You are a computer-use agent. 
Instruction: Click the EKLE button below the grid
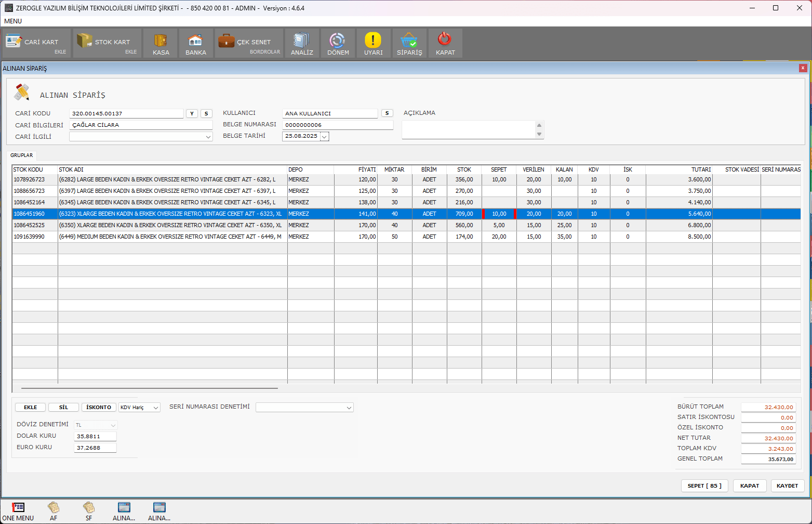point(30,408)
